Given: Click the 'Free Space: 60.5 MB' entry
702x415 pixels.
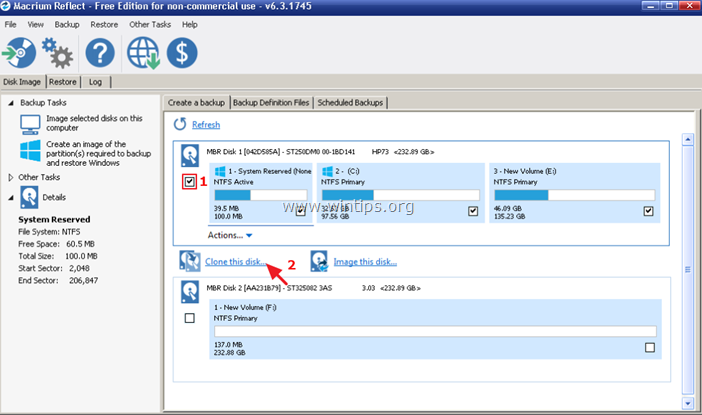Looking at the screenshot, I should point(56,244).
